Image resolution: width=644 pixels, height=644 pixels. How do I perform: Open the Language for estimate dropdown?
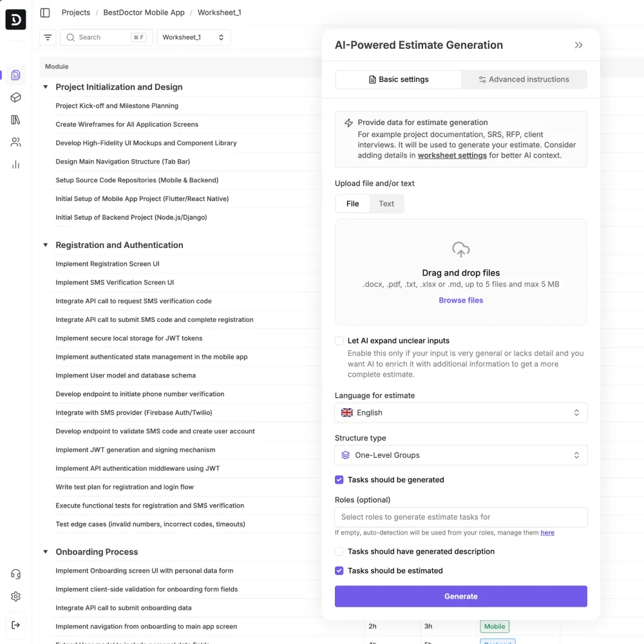pyautogui.click(x=460, y=413)
